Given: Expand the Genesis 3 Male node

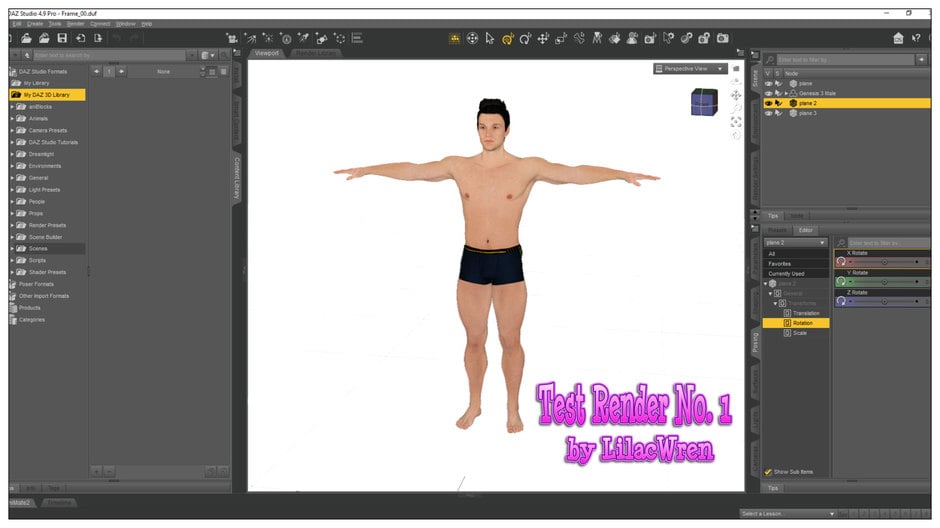Looking at the screenshot, I should [786, 93].
